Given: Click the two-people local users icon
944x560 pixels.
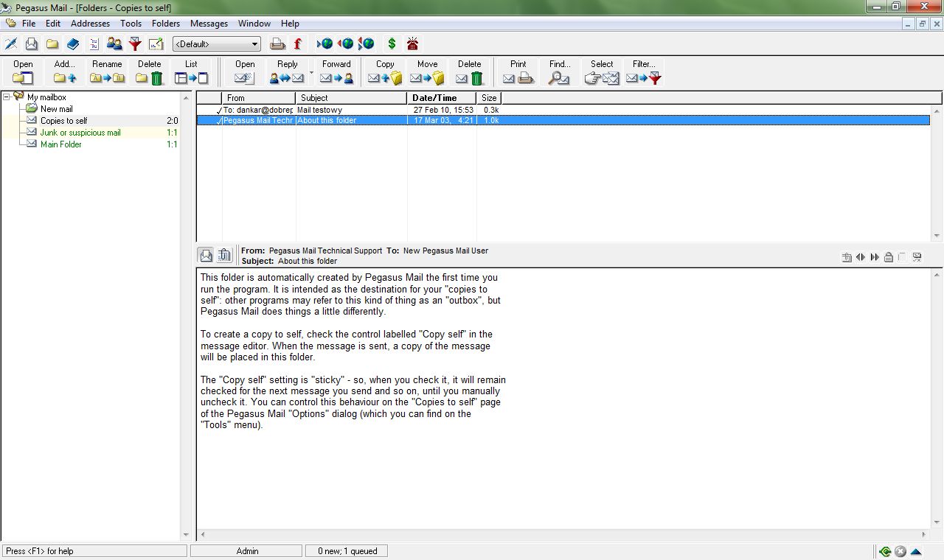Looking at the screenshot, I should coord(114,44).
